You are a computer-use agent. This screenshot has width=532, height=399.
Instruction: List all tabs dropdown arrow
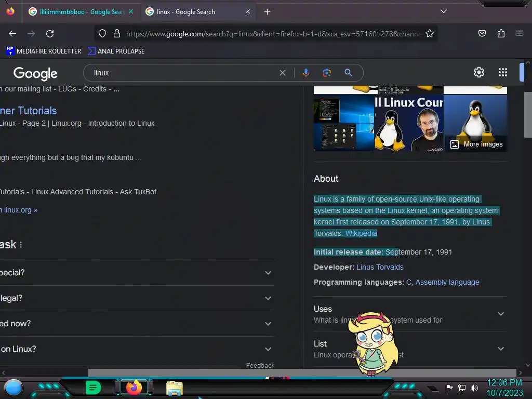point(444,11)
